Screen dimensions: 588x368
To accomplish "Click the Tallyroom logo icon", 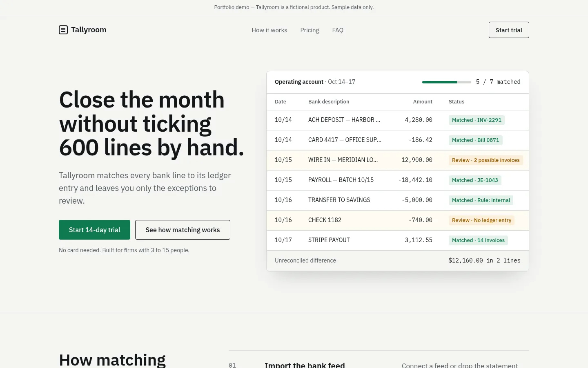I will (63, 30).
